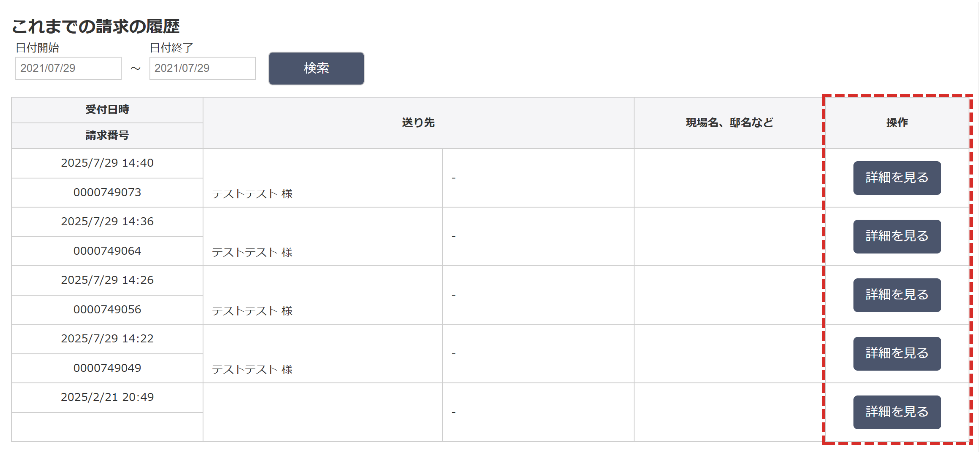
Task: Click the 操作 column header
Action: (897, 123)
